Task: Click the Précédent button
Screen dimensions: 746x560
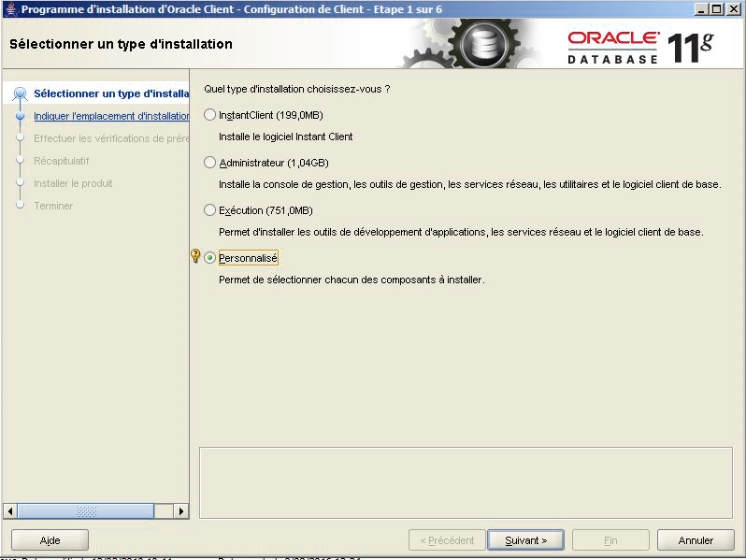Action: click(447, 540)
